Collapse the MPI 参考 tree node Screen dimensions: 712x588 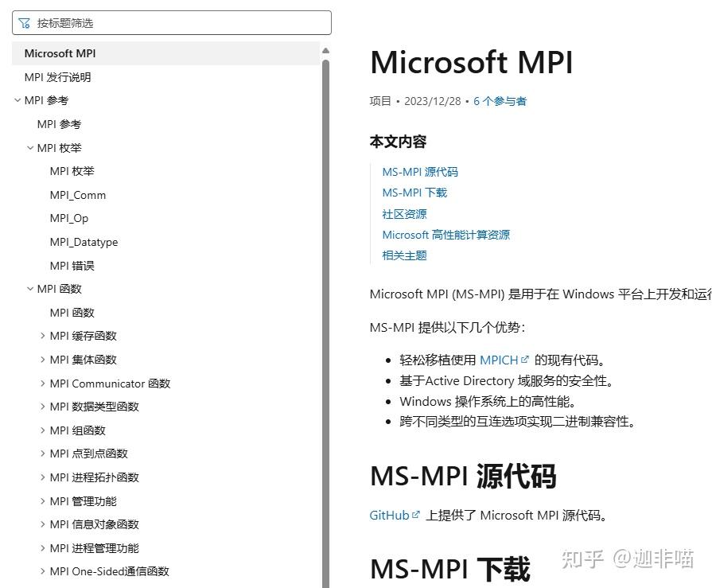(x=18, y=100)
